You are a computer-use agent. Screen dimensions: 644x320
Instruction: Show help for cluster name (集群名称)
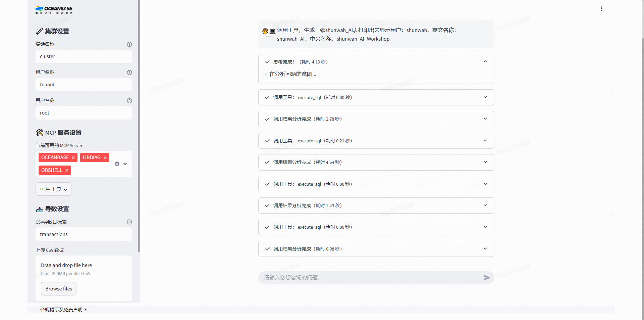(129, 44)
